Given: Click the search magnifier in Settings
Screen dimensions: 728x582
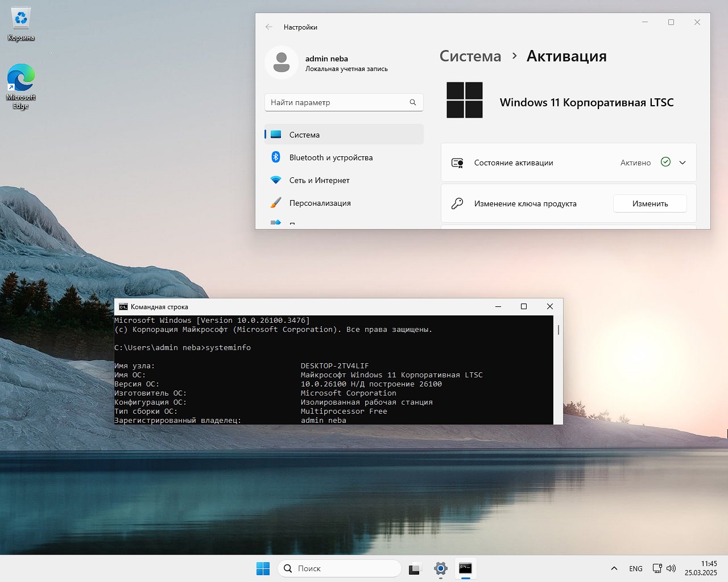Looking at the screenshot, I should [413, 102].
